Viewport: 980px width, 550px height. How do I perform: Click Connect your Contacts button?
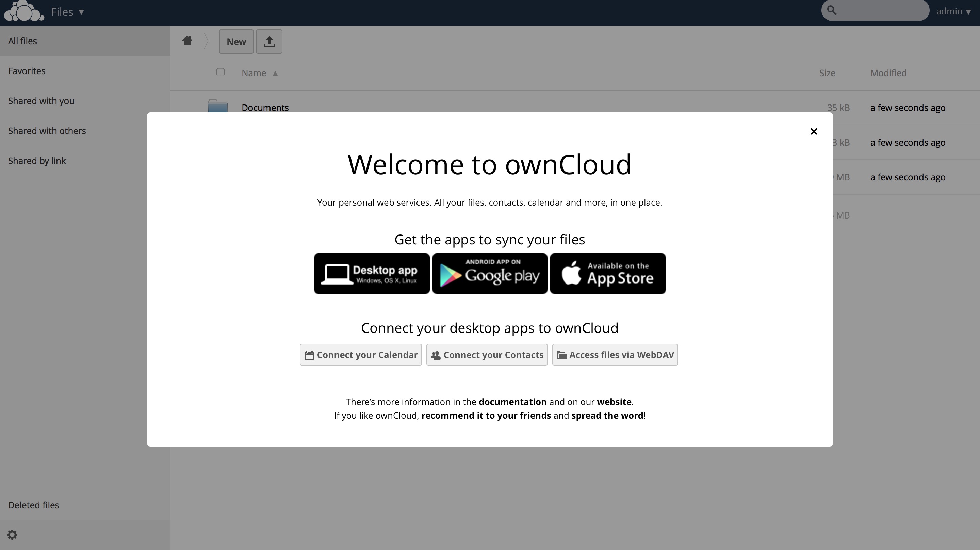487,355
